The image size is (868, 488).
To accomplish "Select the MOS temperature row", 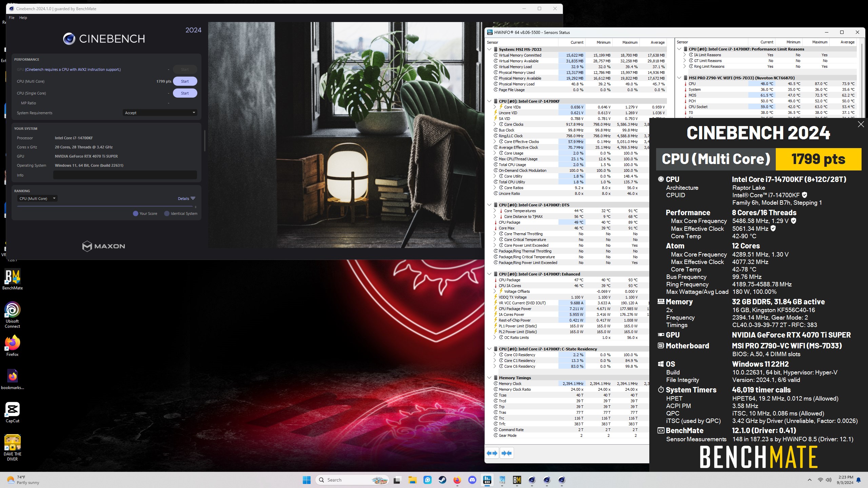I will (x=770, y=95).
